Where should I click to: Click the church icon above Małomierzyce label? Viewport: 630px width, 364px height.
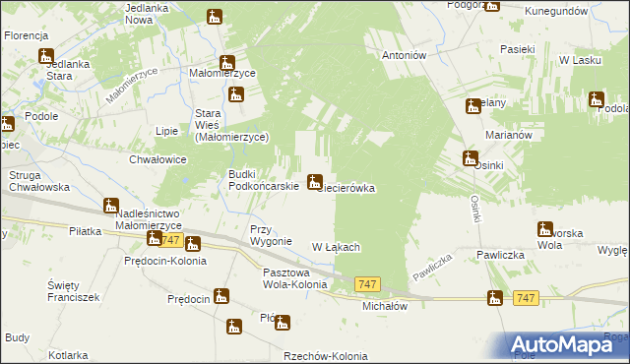point(227,63)
